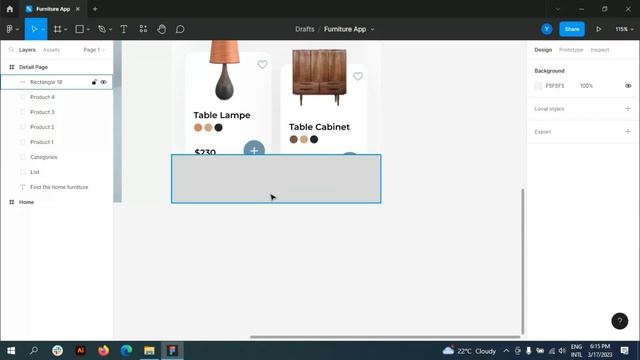Open Pen tool options dropdown arrow

(x=110, y=29)
